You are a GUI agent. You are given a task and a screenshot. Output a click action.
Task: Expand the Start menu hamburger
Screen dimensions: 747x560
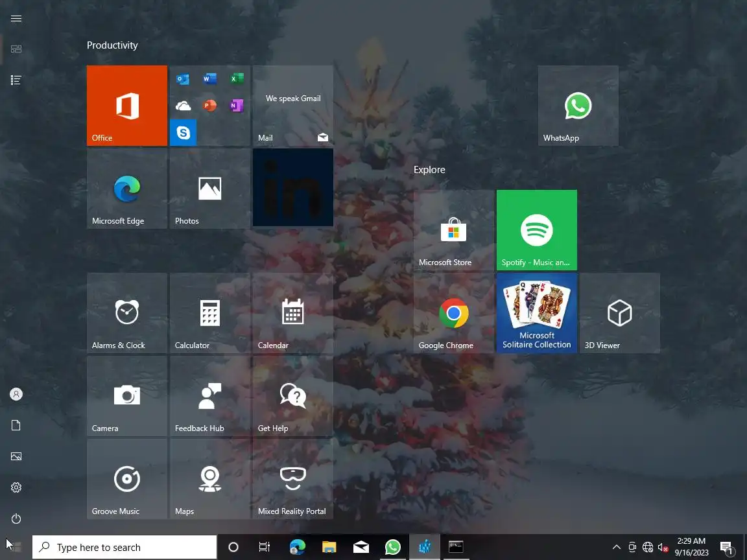coord(16,18)
